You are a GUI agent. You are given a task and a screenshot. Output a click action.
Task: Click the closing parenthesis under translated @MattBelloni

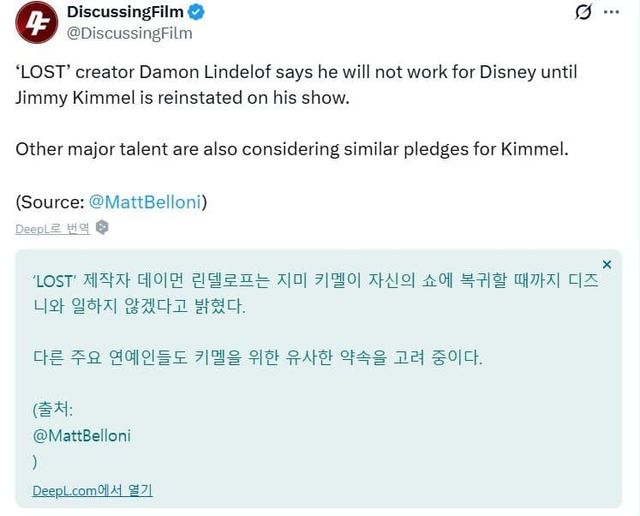(x=35, y=461)
